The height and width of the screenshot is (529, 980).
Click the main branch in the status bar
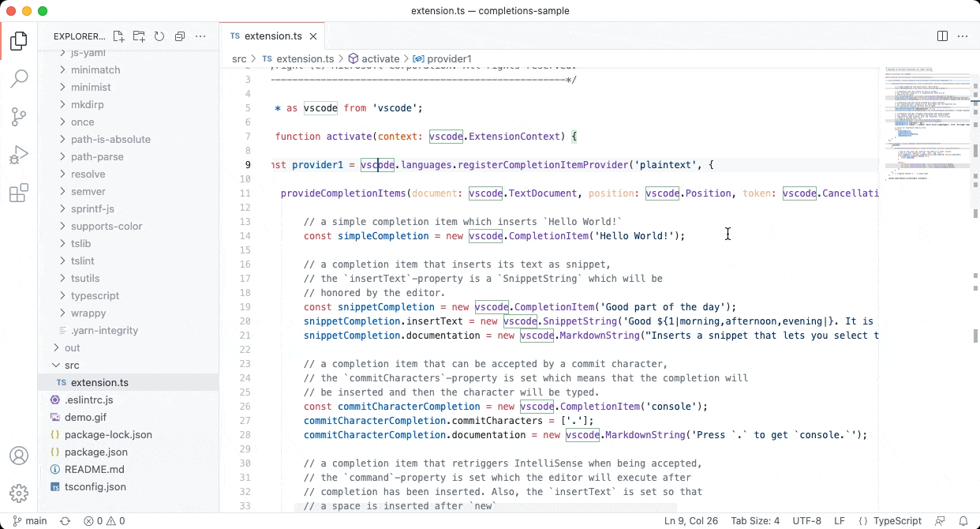(29, 520)
